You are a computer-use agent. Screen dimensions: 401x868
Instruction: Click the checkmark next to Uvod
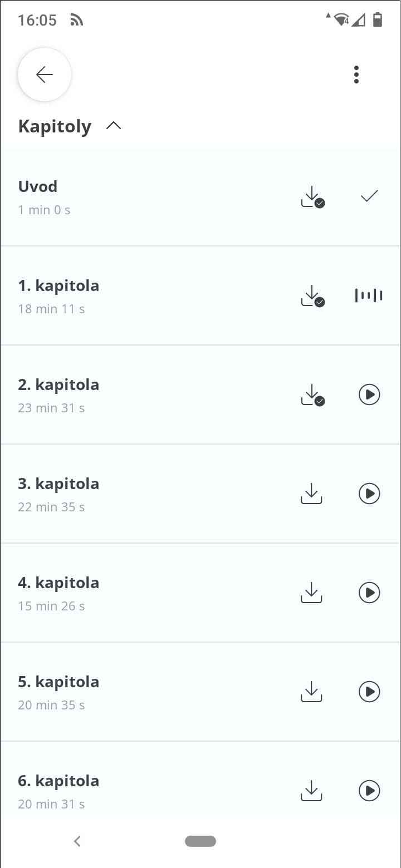[x=369, y=196]
